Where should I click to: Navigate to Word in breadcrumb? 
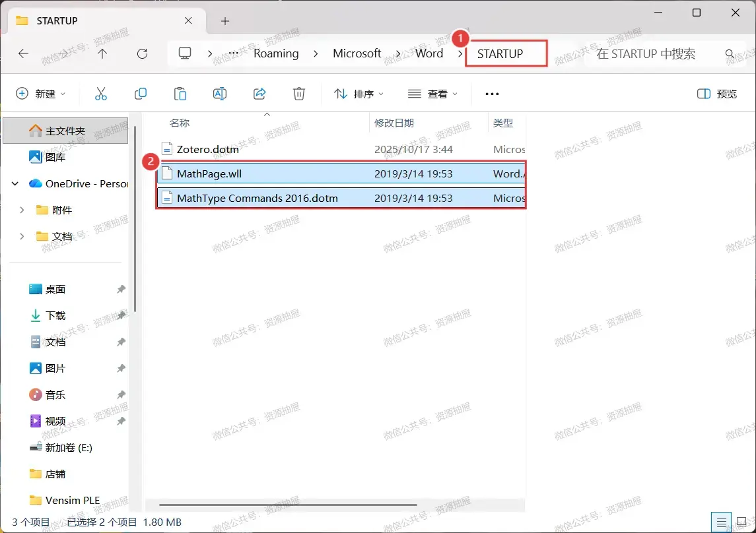click(x=429, y=53)
